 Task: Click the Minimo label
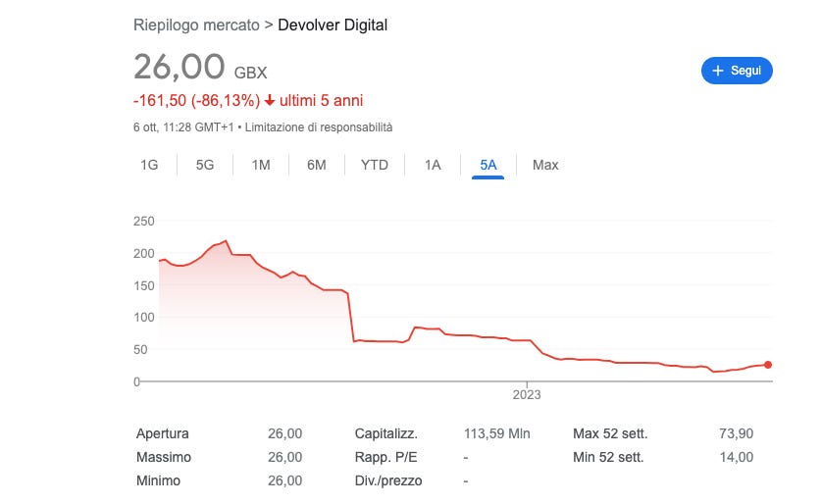(158, 480)
